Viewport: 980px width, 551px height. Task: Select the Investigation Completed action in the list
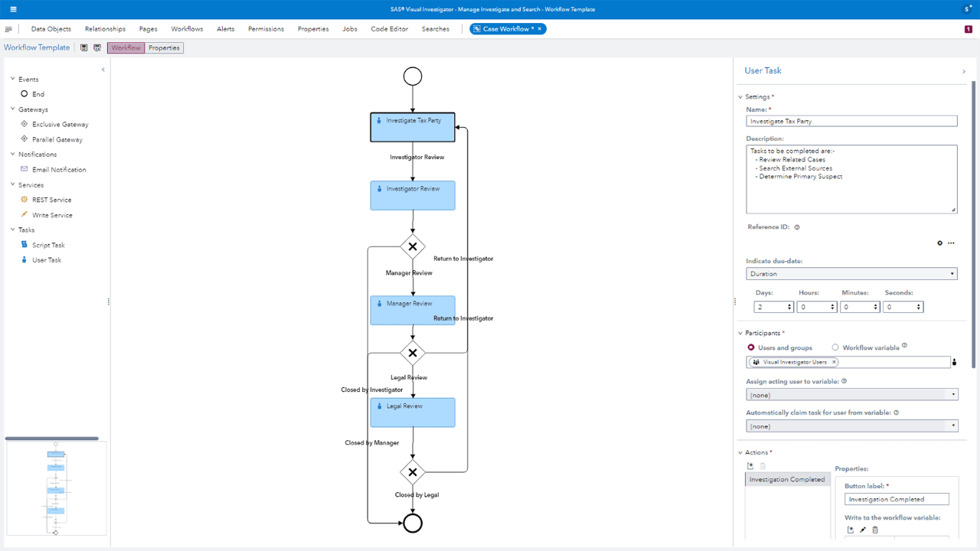pyautogui.click(x=787, y=478)
